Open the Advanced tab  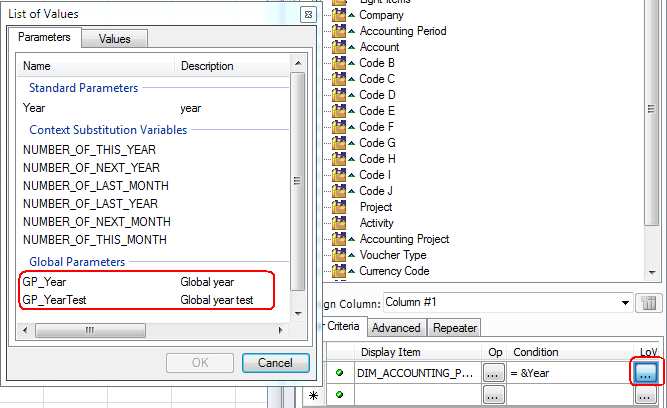point(396,328)
